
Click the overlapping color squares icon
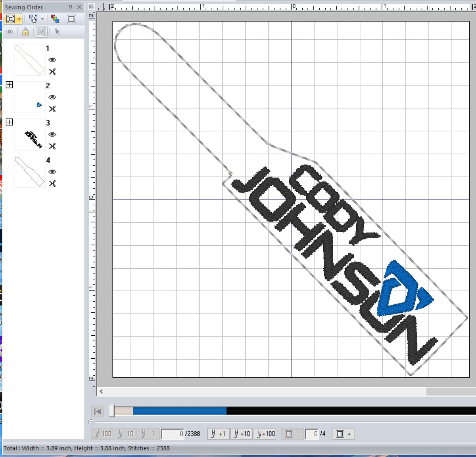[x=55, y=19]
